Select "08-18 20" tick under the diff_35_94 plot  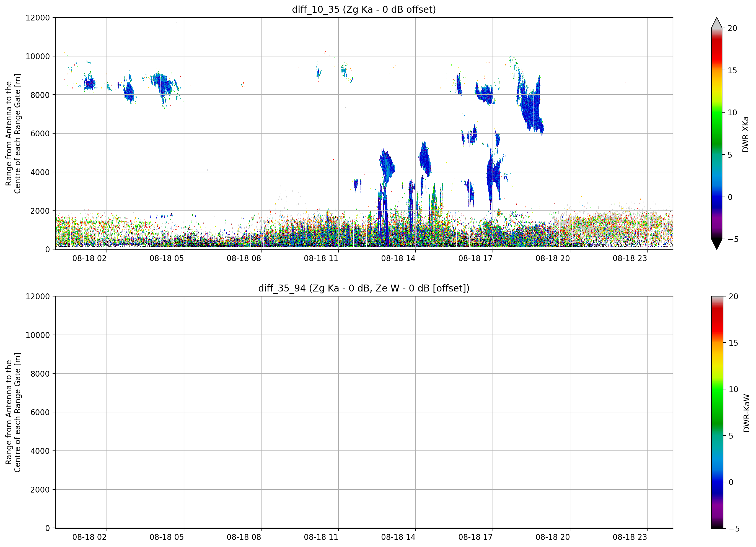point(553,537)
